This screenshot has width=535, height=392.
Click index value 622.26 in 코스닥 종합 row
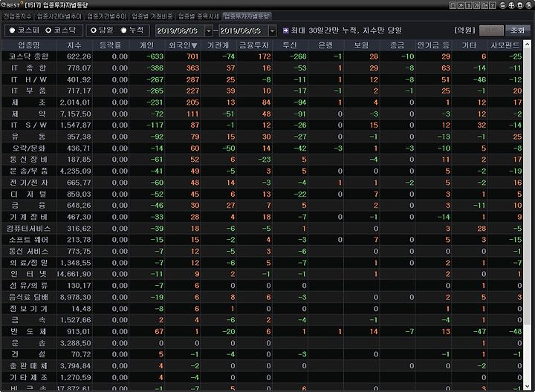[x=79, y=56]
